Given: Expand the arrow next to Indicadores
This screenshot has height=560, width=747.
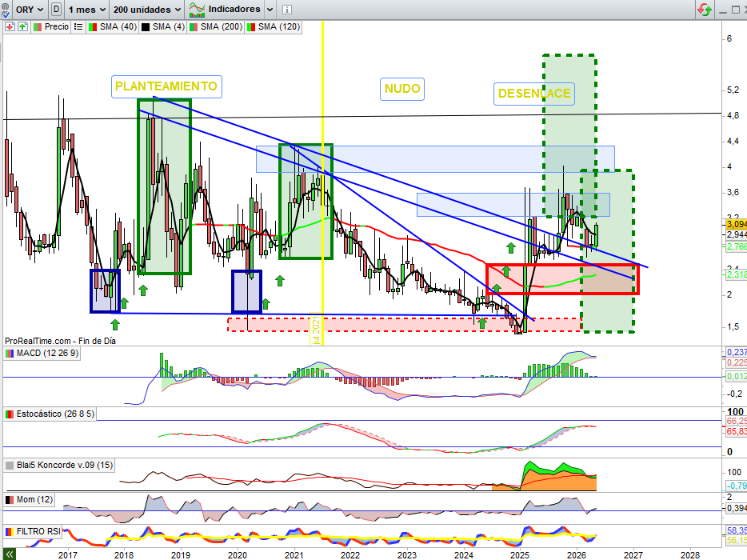Looking at the screenshot, I should click(x=270, y=10).
